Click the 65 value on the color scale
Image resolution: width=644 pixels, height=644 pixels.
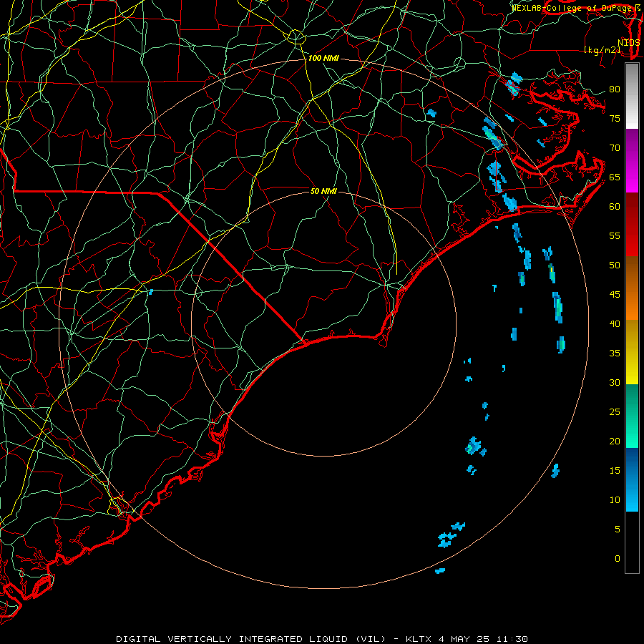[615, 177]
